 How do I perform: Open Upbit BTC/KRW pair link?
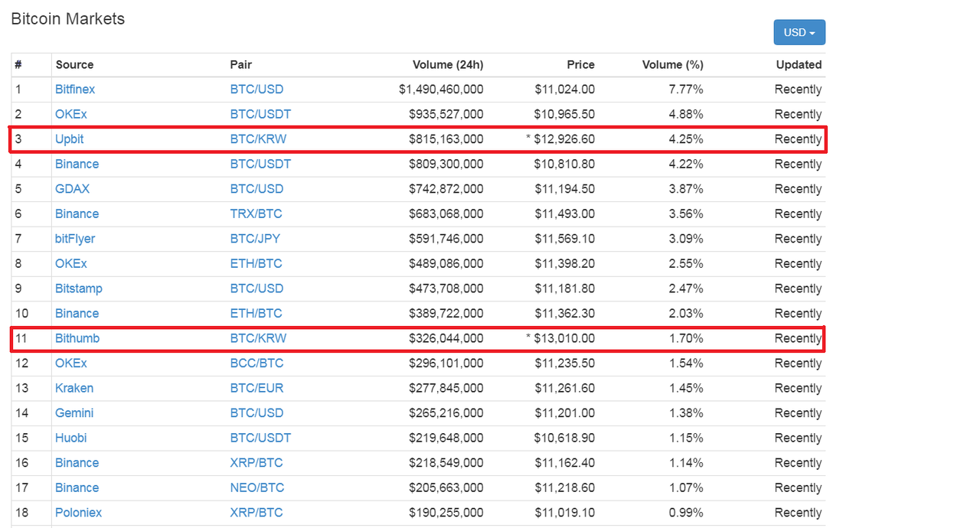click(258, 139)
